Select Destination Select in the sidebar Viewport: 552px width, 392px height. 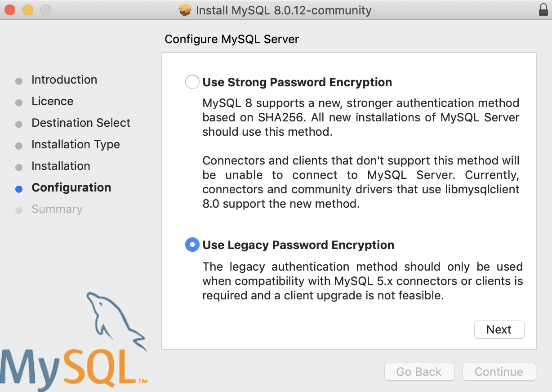click(x=81, y=123)
